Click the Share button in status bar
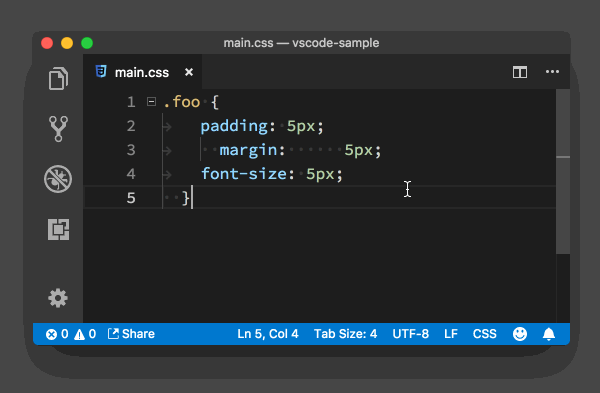Viewport: 600px width, 393px height. [x=131, y=334]
